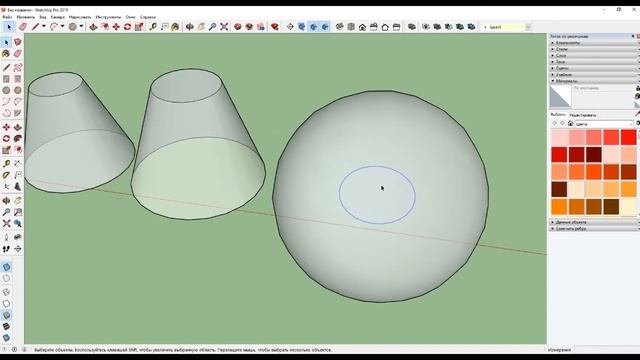
Task: Toggle Display Section Planes
Action: (302, 27)
